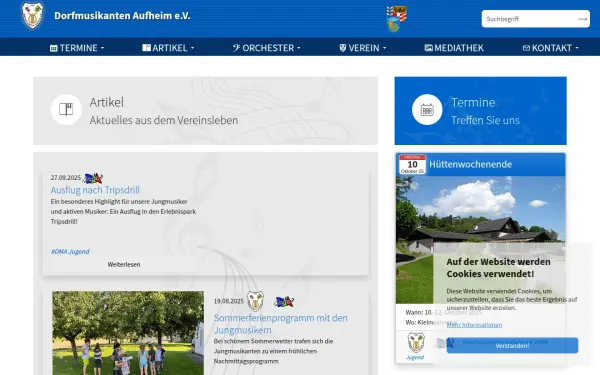Screen dimensions: 600x375
Task: Click the regional coat of arms icon
Action: (396, 18)
